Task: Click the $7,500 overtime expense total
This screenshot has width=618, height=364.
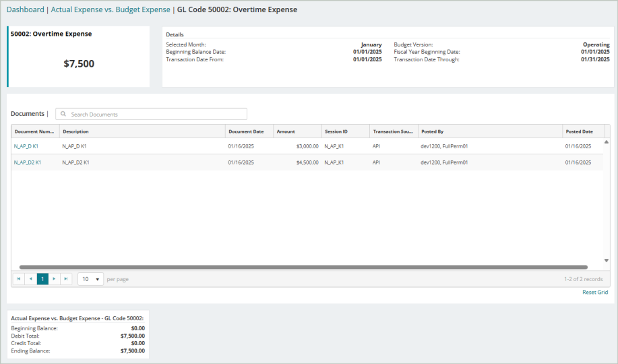Action: (x=79, y=63)
